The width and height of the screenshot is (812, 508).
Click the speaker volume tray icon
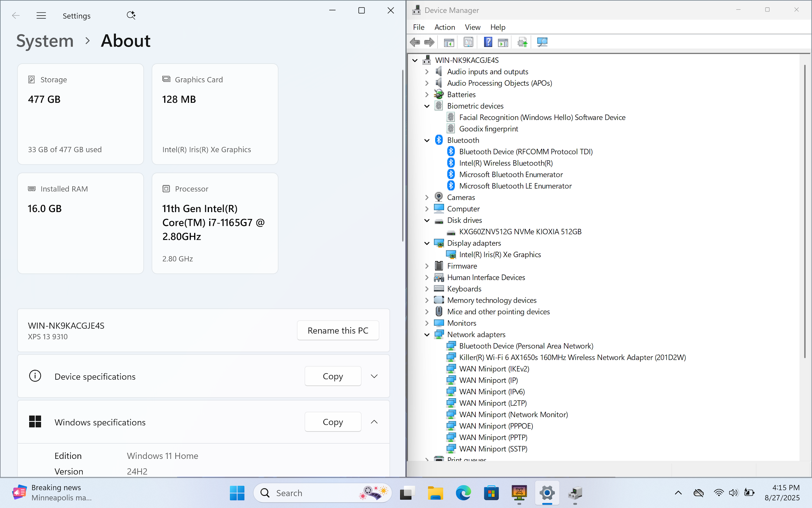[733, 493]
